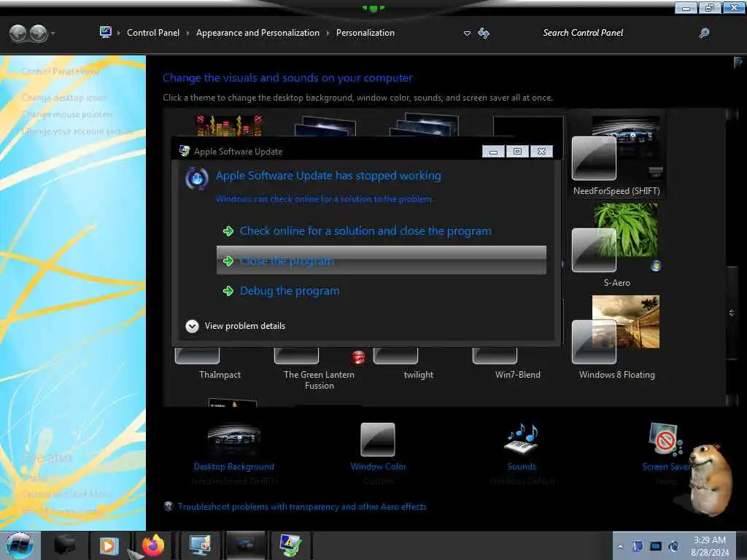This screenshot has height=560, width=747.
Task: Open Change mouse pointers link
Action: point(66,114)
